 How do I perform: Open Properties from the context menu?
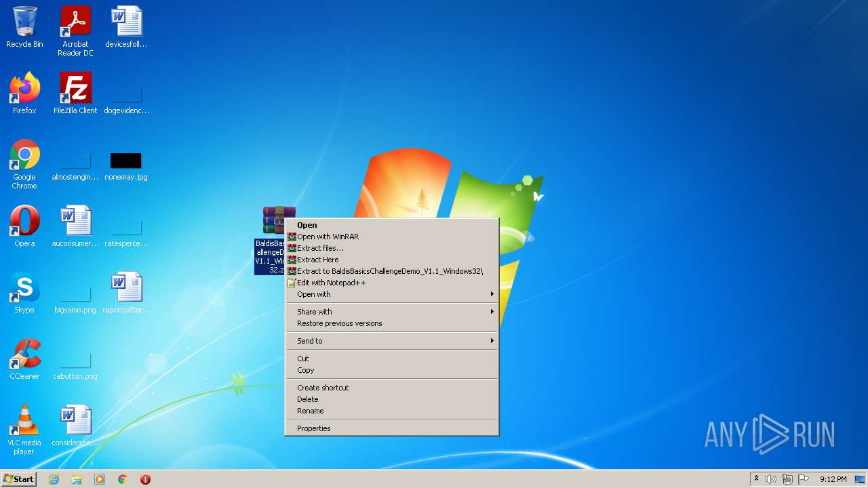(392, 428)
